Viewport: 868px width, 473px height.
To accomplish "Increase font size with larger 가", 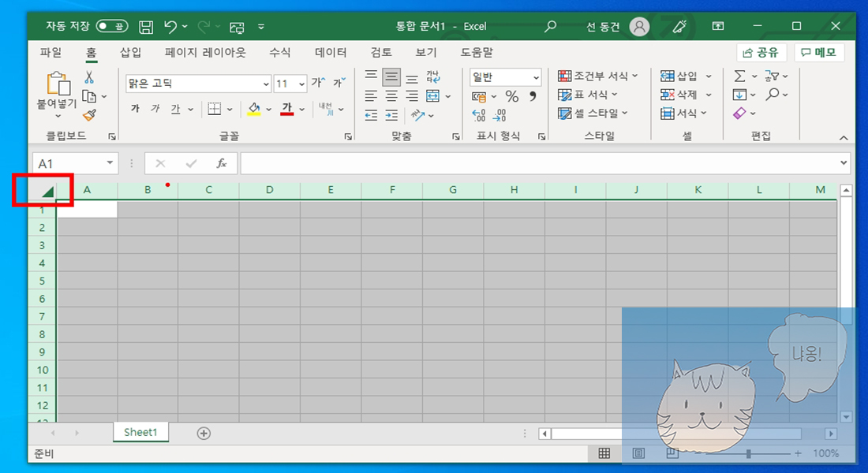I will (318, 83).
